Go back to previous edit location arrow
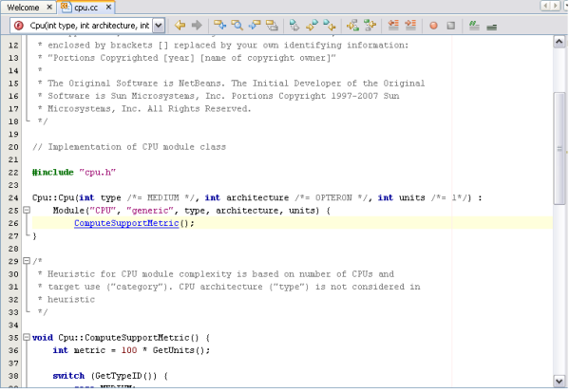This screenshot has height=392, width=570. 180,26
